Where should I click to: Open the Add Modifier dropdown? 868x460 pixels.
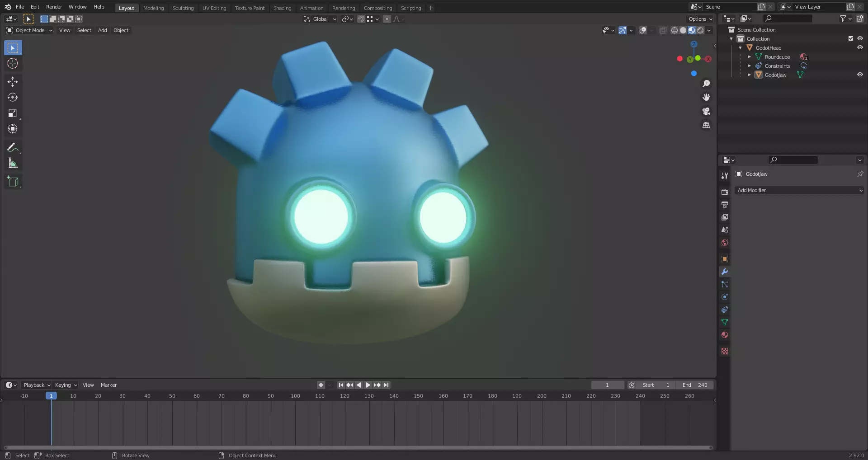click(x=799, y=190)
